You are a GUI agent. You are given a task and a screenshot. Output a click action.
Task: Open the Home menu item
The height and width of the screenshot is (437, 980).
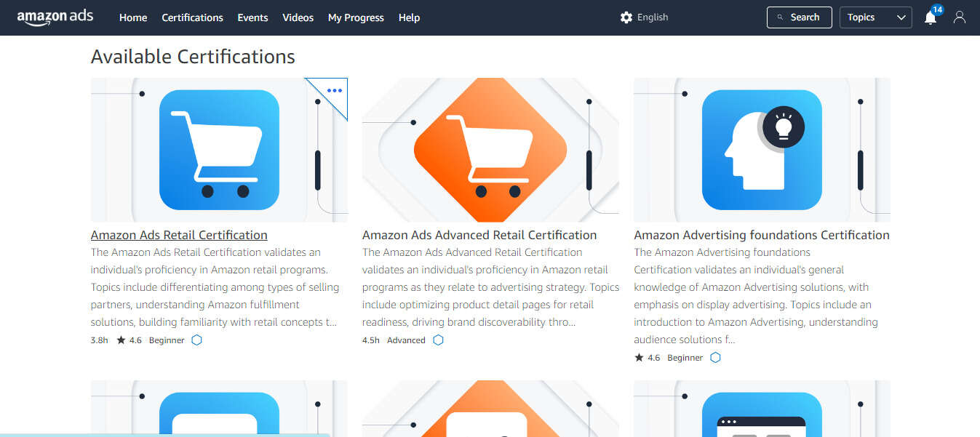pos(133,17)
